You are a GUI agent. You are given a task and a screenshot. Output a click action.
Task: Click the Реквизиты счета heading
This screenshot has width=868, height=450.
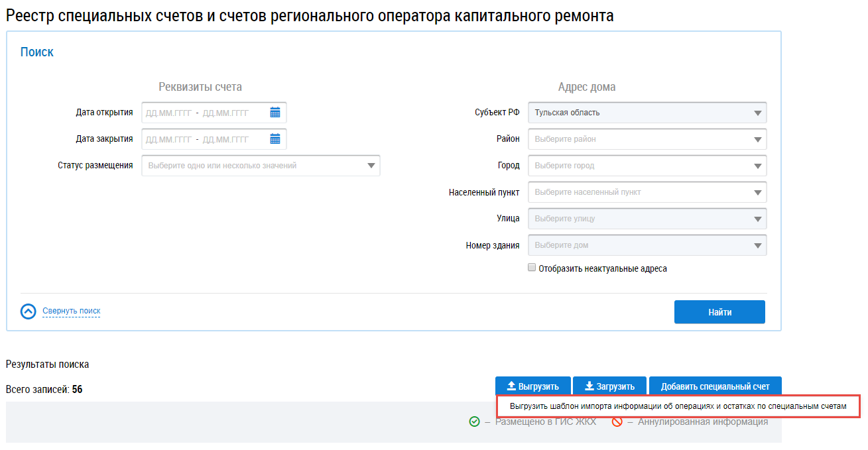coord(200,87)
